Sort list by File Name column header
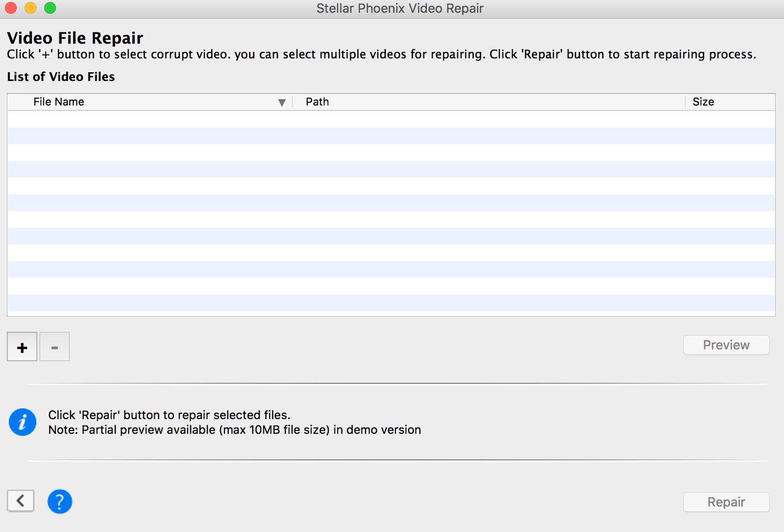This screenshot has width=784, height=532. pos(59,102)
